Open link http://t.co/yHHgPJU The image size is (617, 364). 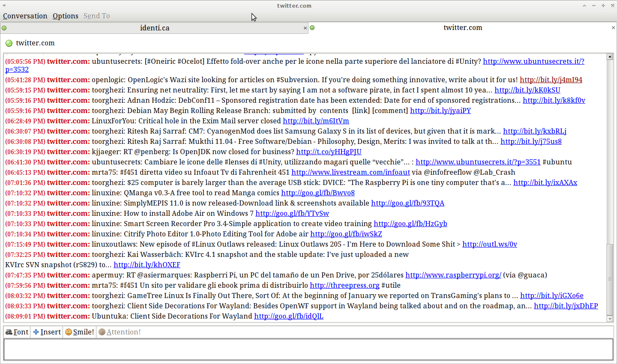[329, 152]
